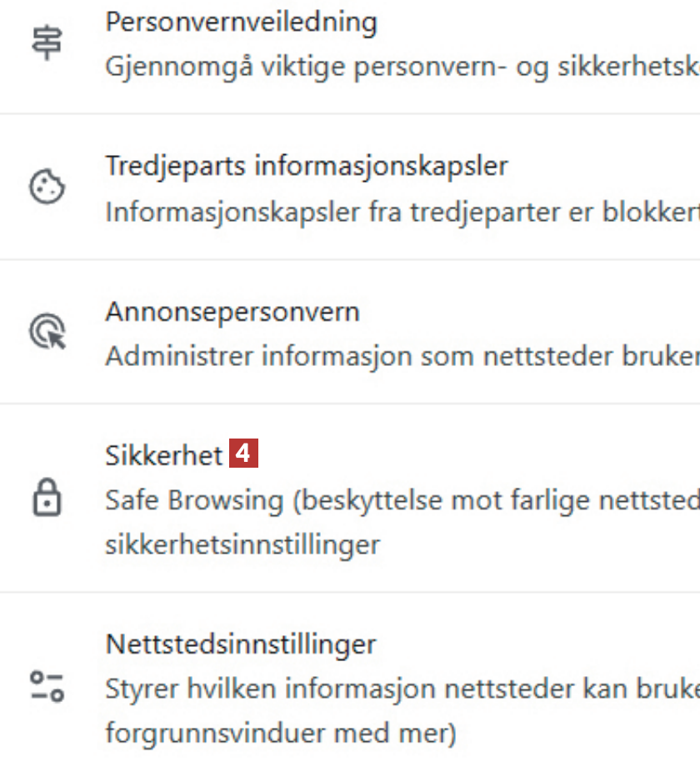Click the cookie icon for Tredjeparts informasjonskapsler

[x=47, y=188]
